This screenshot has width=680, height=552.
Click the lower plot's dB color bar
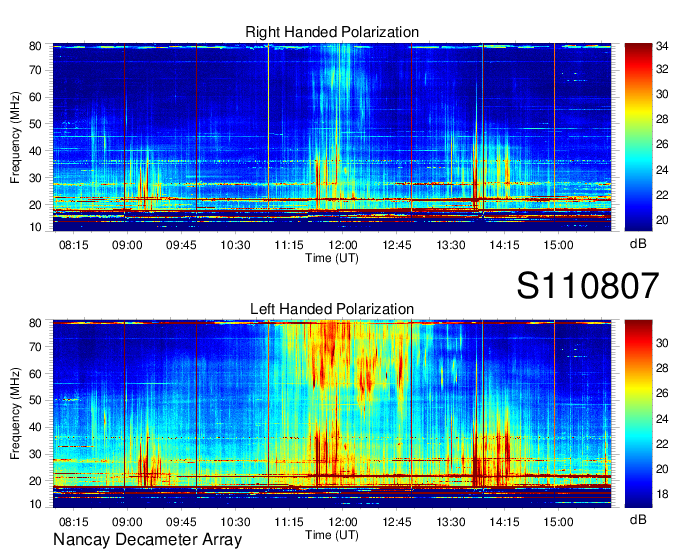click(638, 414)
